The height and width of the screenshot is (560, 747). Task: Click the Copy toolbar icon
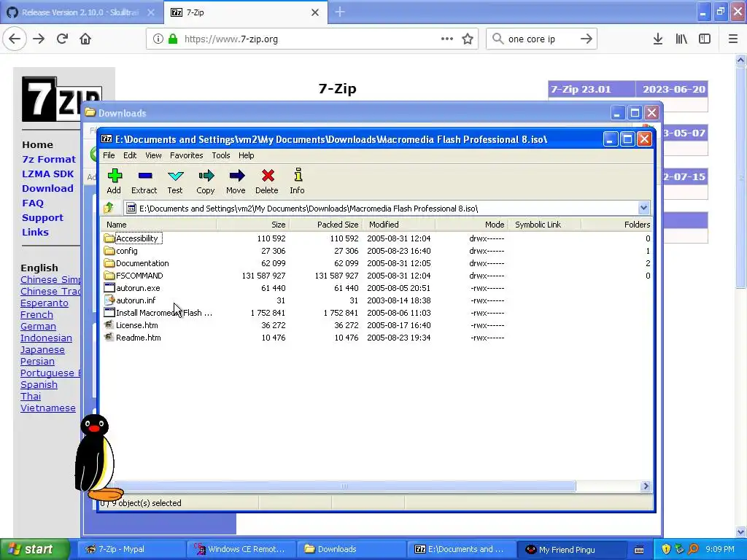[x=206, y=176]
